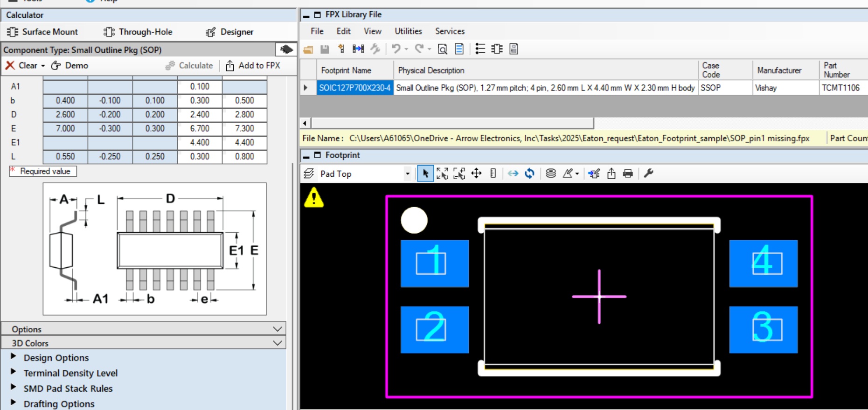Click the Add to FPX button
This screenshot has width=868, height=410.
(x=253, y=65)
